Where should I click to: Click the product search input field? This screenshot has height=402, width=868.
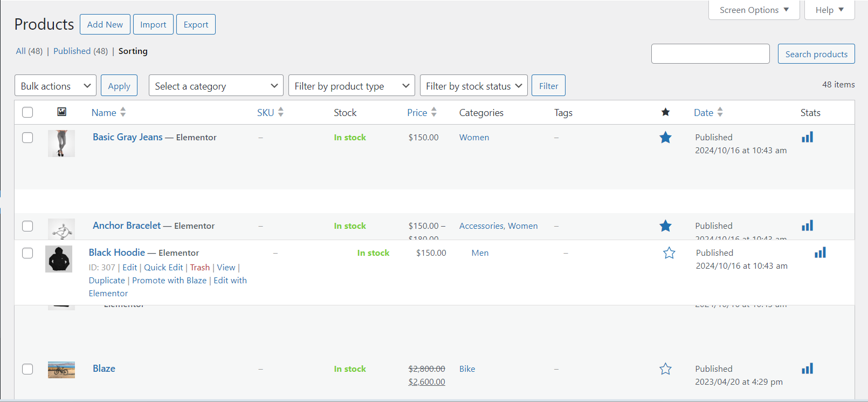710,54
